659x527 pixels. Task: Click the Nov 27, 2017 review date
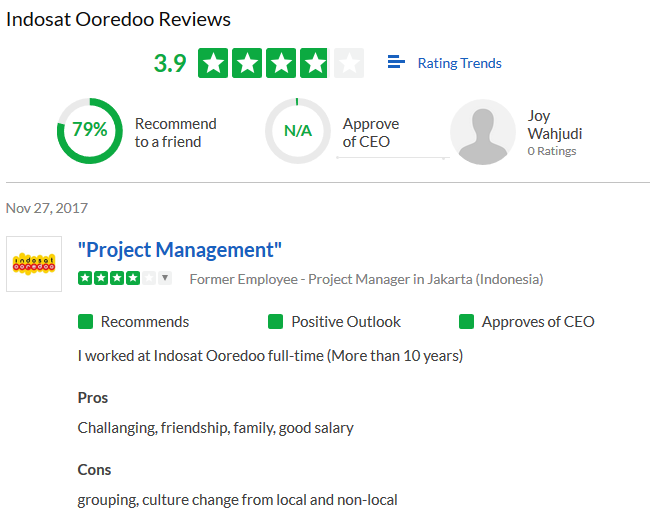point(47,208)
